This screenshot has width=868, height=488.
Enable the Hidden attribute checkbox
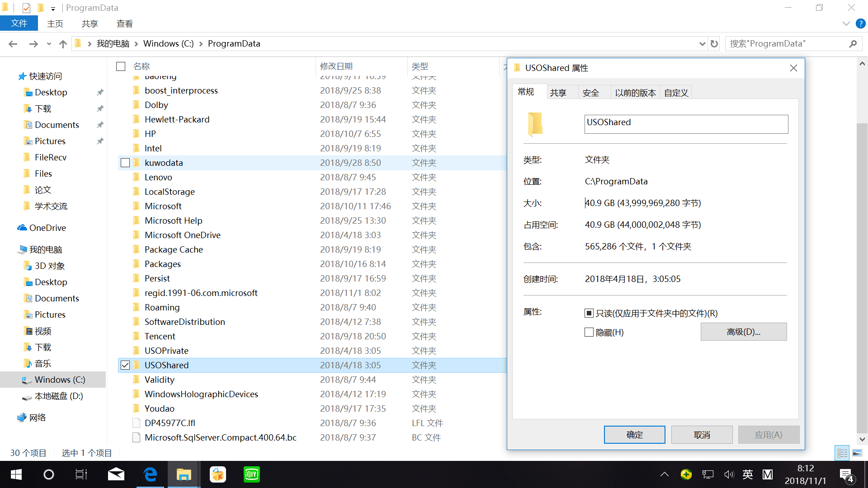pos(589,333)
